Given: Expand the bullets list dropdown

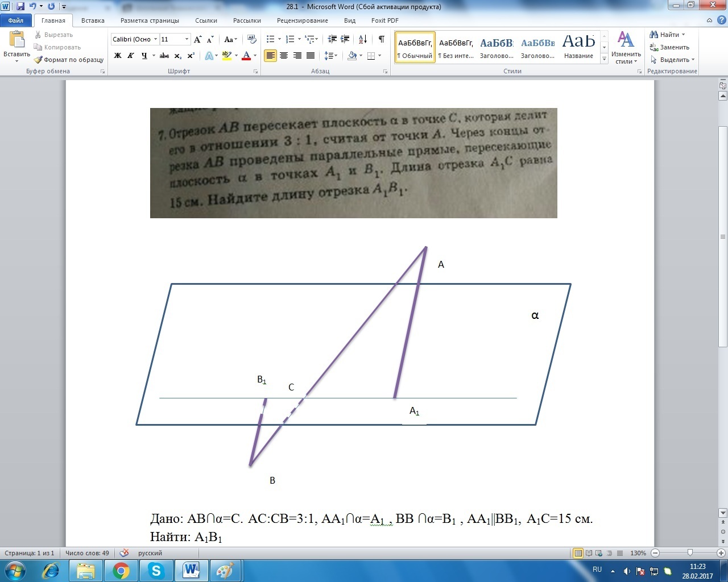Looking at the screenshot, I should (279, 39).
